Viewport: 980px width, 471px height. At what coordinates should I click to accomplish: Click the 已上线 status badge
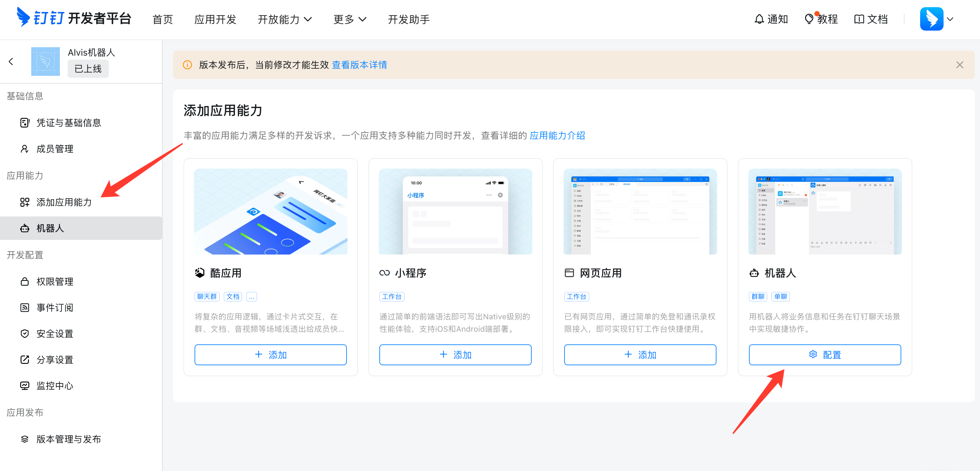pos(88,69)
